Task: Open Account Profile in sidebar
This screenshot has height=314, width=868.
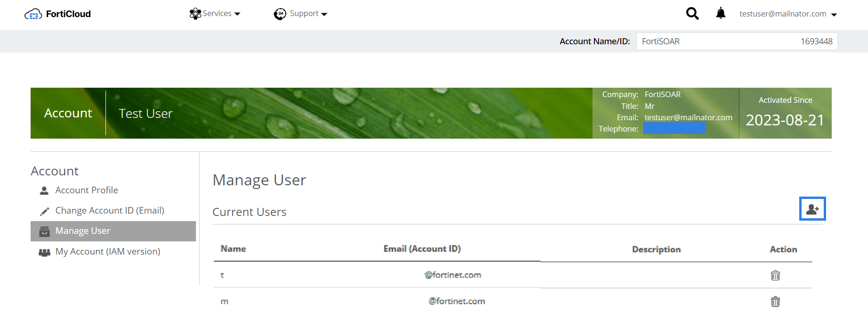Action: [87, 190]
